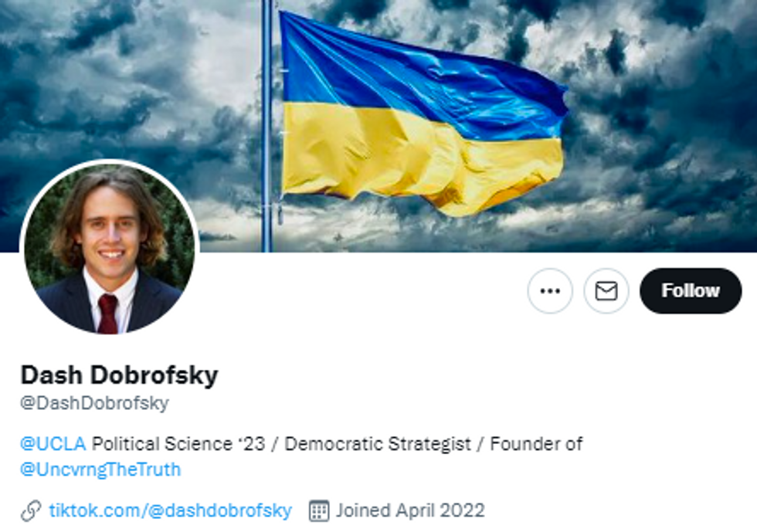Click the flagpole in the banner

(x=267, y=126)
